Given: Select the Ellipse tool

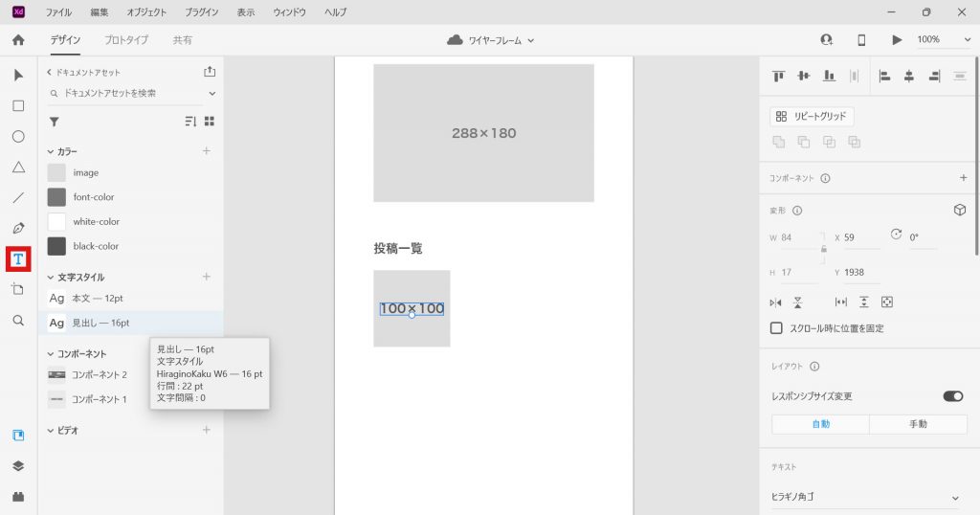Looking at the screenshot, I should [x=18, y=136].
